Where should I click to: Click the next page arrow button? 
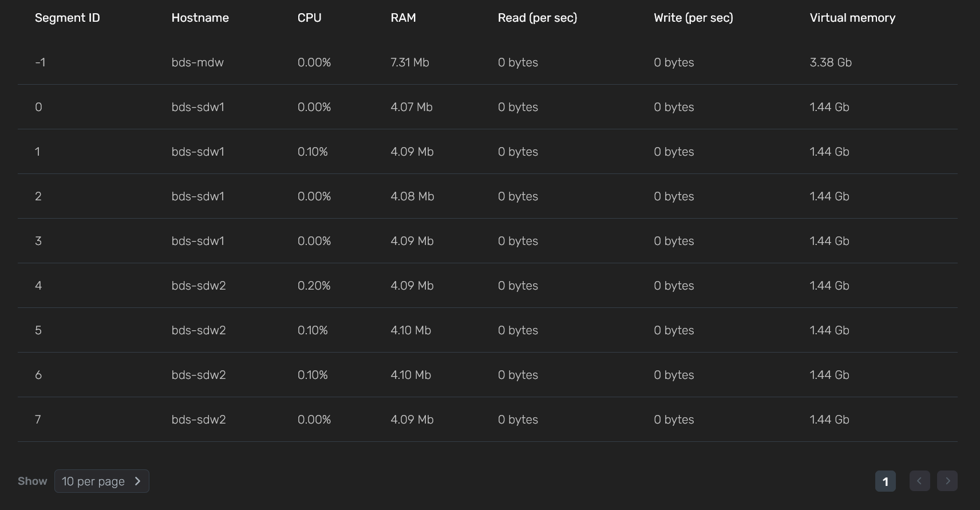pos(947,481)
